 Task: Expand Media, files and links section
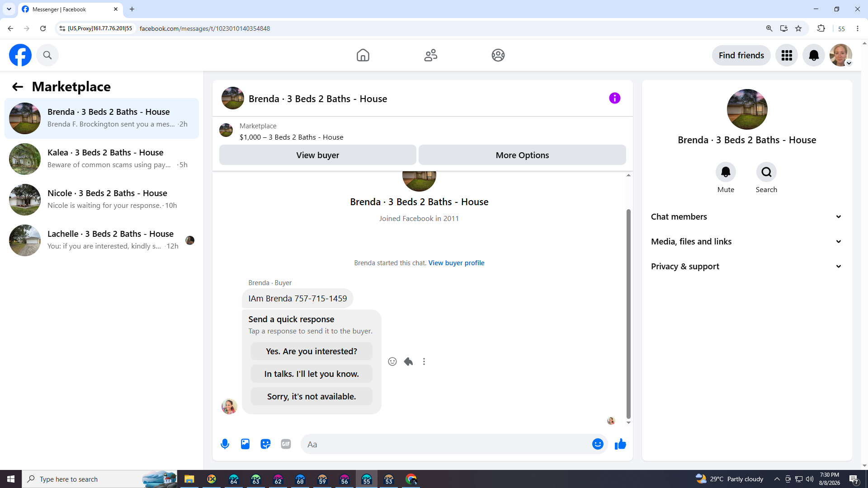[x=747, y=242]
